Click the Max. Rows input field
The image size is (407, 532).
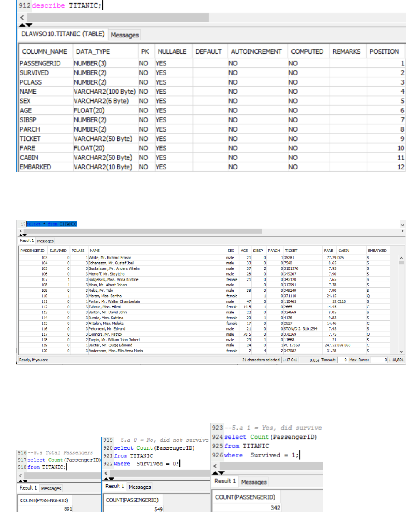(379, 360)
